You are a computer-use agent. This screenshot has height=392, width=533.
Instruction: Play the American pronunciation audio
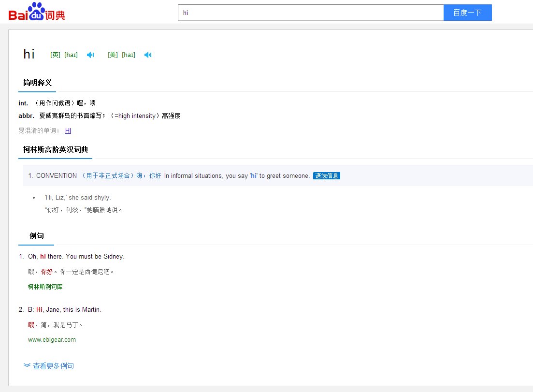point(148,55)
